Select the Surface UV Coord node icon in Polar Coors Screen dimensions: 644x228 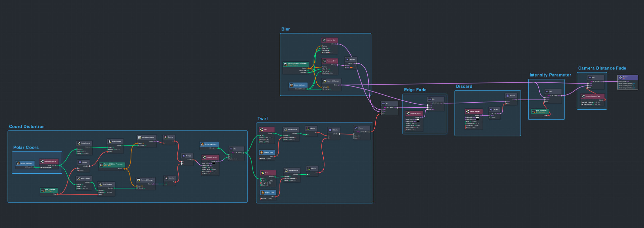(18, 163)
